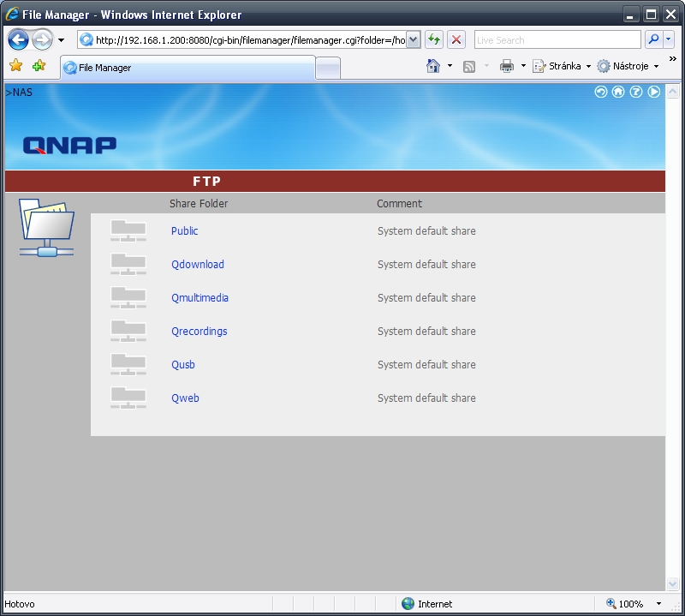This screenshot has height=616, width=685.
Task: Open the Qdownload share folder link
Action: click(198, 265)
